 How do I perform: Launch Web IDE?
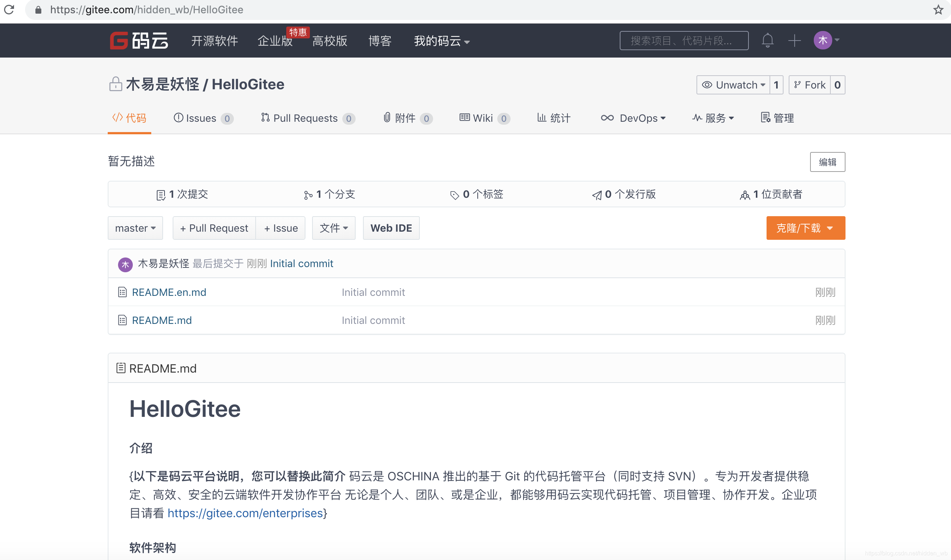tap(391, 228)
